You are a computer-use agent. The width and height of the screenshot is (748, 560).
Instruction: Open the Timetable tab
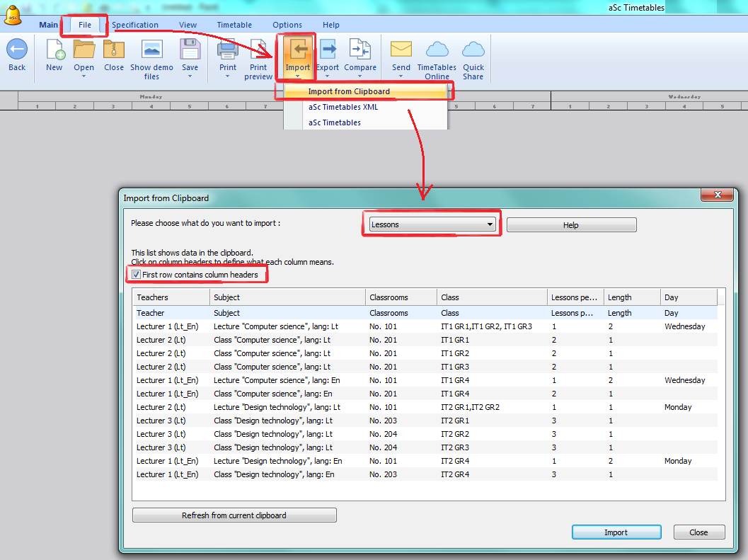(234, 25)
